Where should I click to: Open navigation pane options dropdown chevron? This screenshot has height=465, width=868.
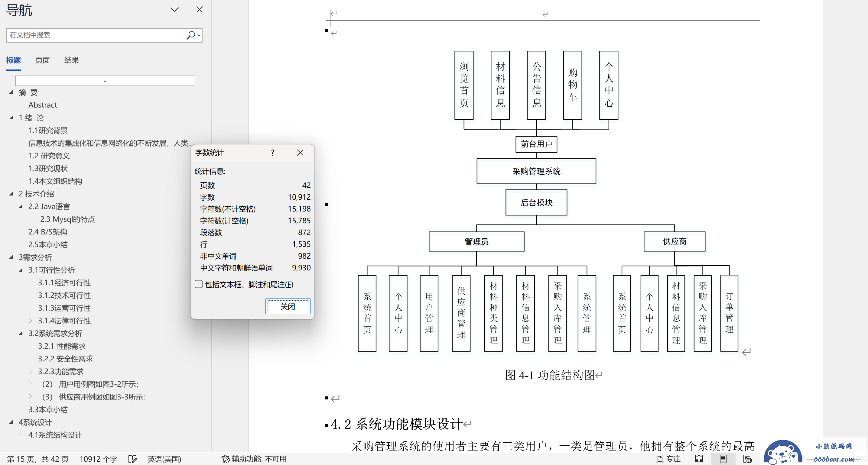tap(174, 9)
